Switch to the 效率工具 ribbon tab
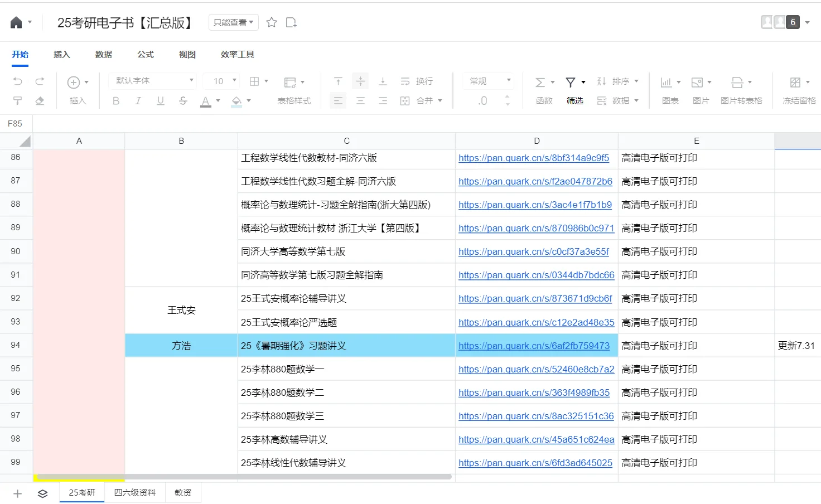The width and height of the screenshot is (821, 504). click(x=238, y=55)
